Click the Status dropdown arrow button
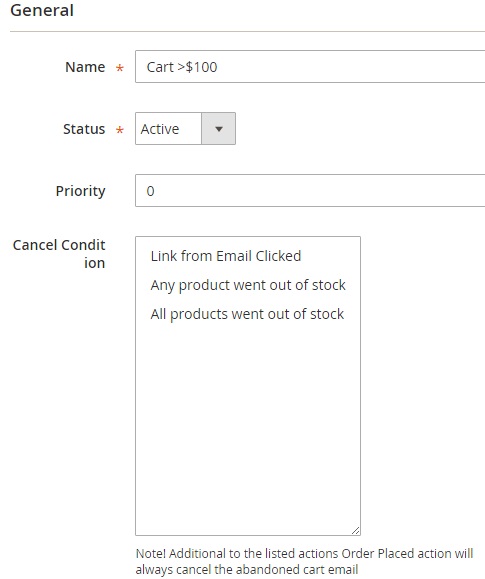Screen dimensions: 485x579 point(218,129)
